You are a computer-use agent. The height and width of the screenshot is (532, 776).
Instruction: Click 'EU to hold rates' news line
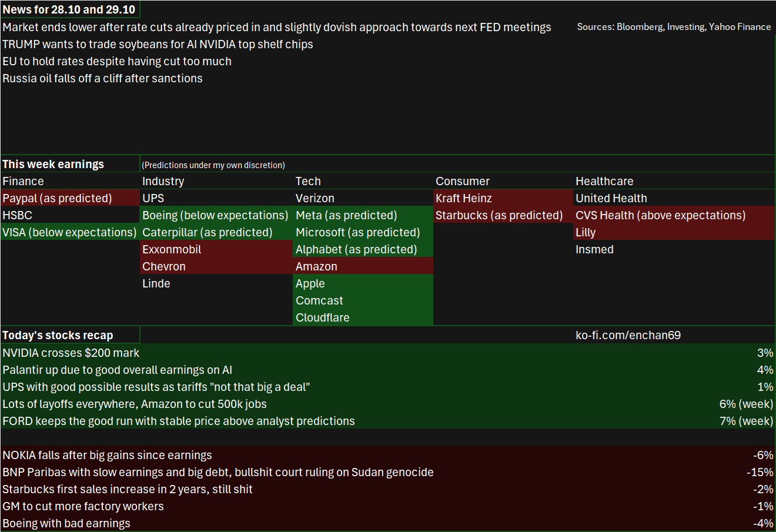click(x=117, y=61)
